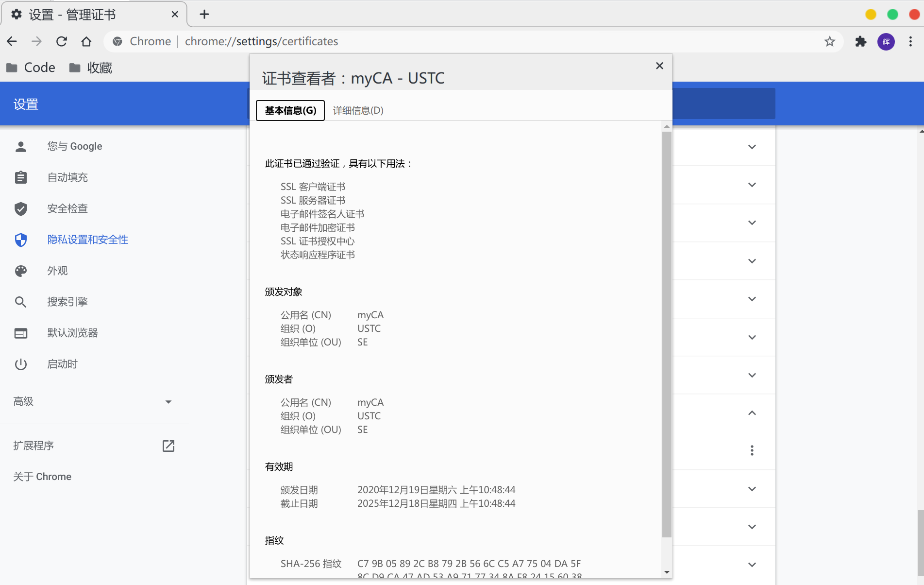
Task: Click the 设置 header title
Action: (x=26, y=104)
